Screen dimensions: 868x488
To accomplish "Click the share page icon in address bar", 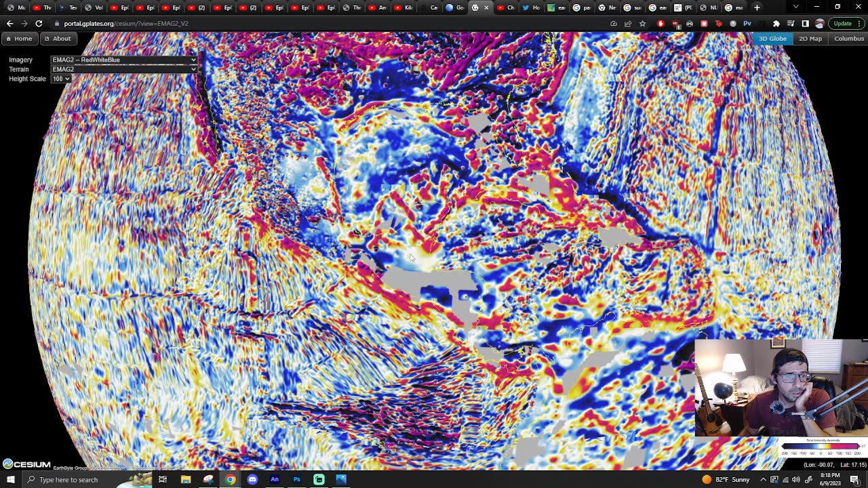I will click(x=628, y=24).
